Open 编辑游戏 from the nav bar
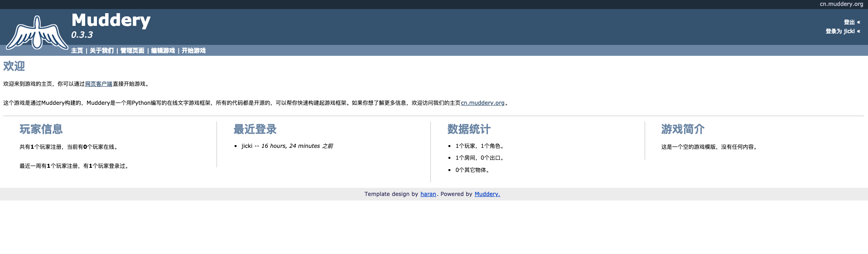 click(163, 51)
